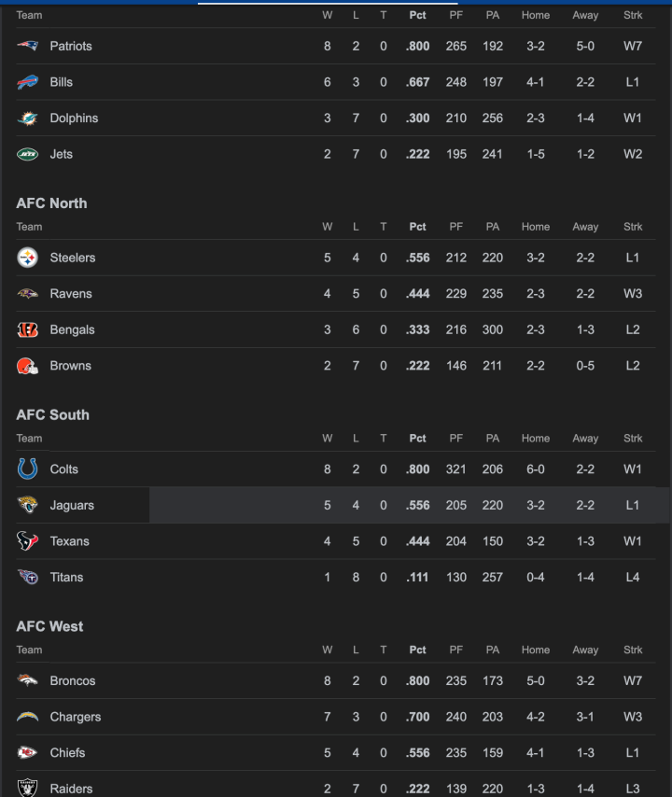Viewport: 672px width, 797px height.
Task: Click the Ravens team logo
Action: coord(28,294)
